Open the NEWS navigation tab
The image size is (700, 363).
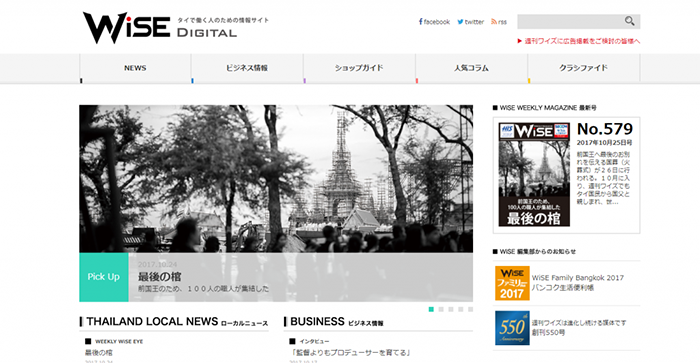pyautogui.click(x=135, y=68)
